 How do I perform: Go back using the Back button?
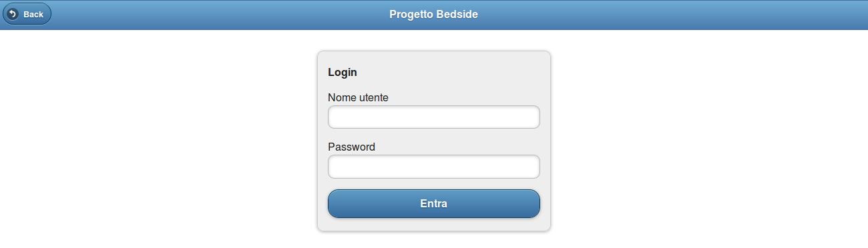point(27,14)
